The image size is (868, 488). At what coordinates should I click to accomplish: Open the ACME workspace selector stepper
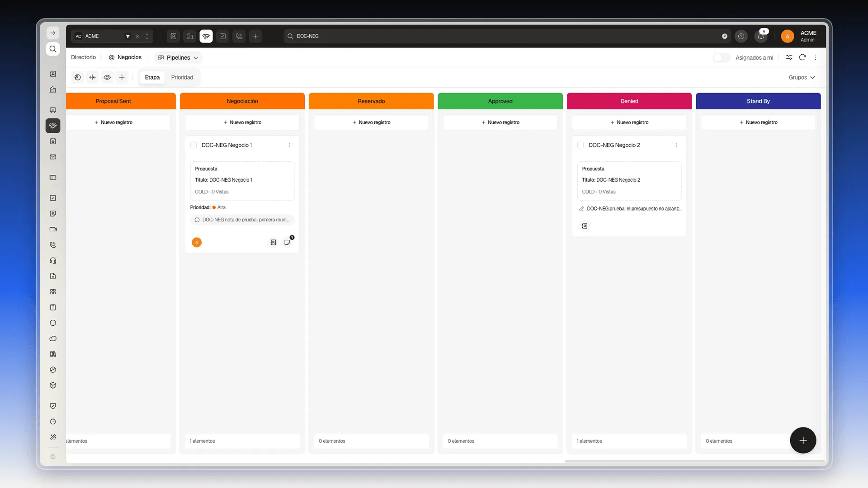click(147, 36)
